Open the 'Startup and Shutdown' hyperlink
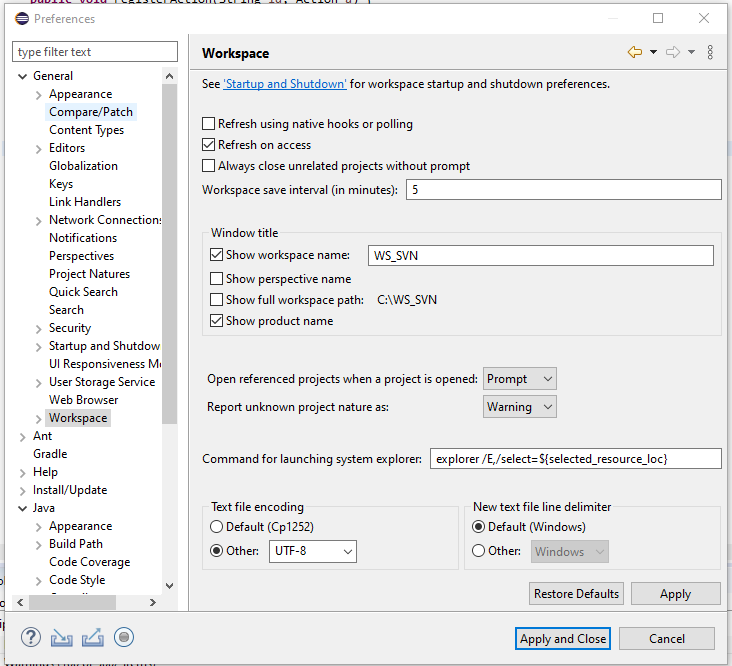Viewport: 732px width, 666px height. coord(285,84)
